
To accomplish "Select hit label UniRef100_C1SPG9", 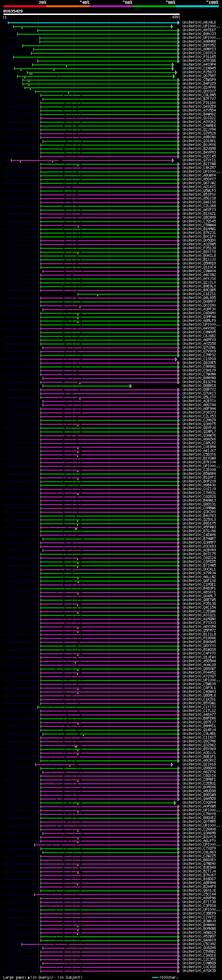I will [x=199, y=359].
